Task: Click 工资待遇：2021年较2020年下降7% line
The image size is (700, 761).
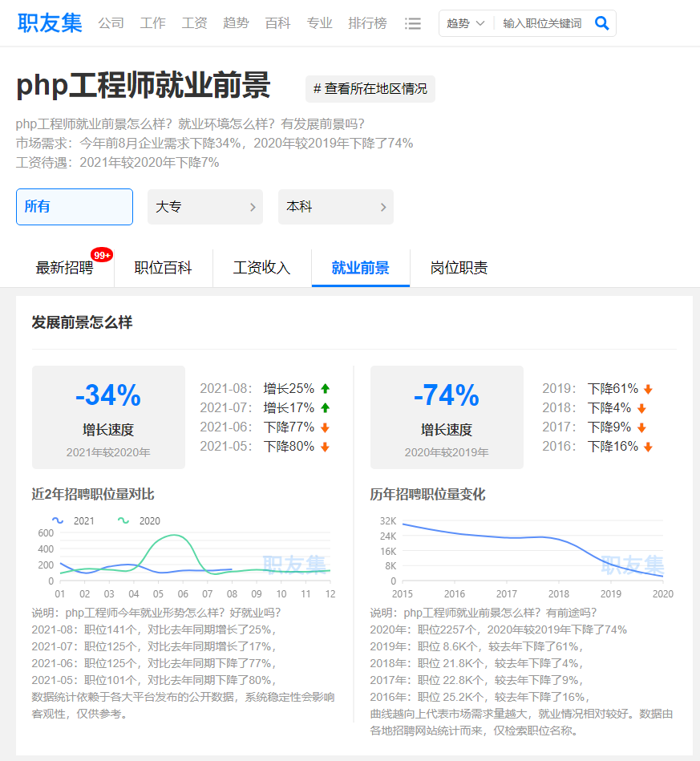Action: coord(118,163)
